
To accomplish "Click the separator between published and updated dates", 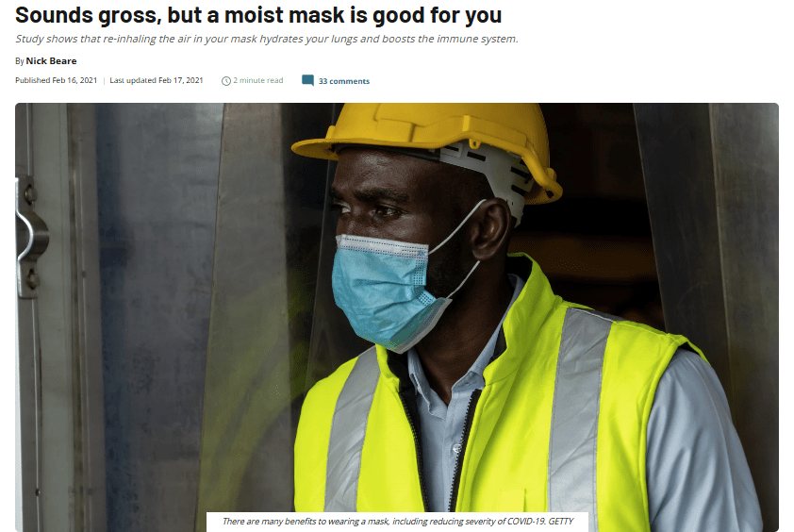I will point(104,80).
